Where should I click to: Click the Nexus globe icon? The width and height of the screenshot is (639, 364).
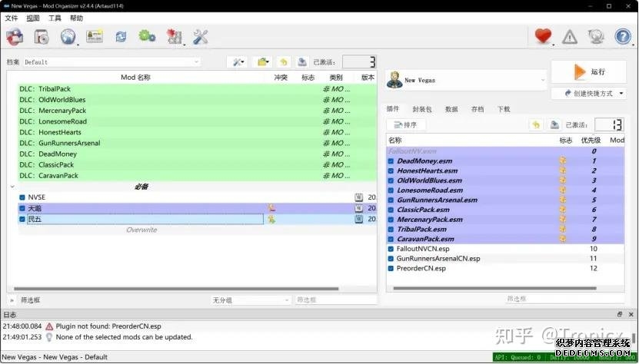(68, 36)
